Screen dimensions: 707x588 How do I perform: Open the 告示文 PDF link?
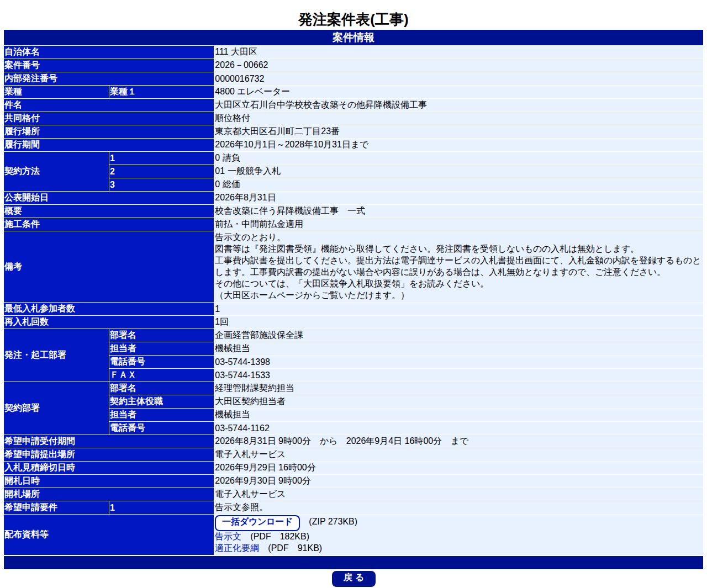click(228, 537)
